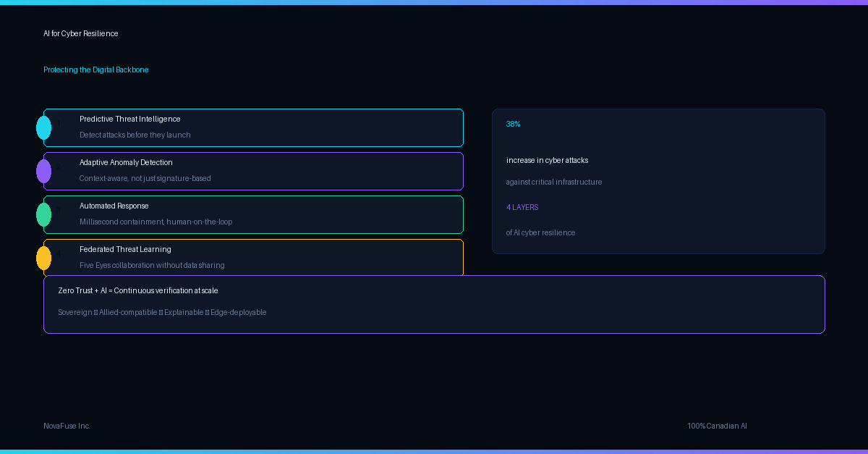This screenshot has height=454, width=868.
Task: Click the '4 LAYERS' label
Action: click(x=522, y=207)
